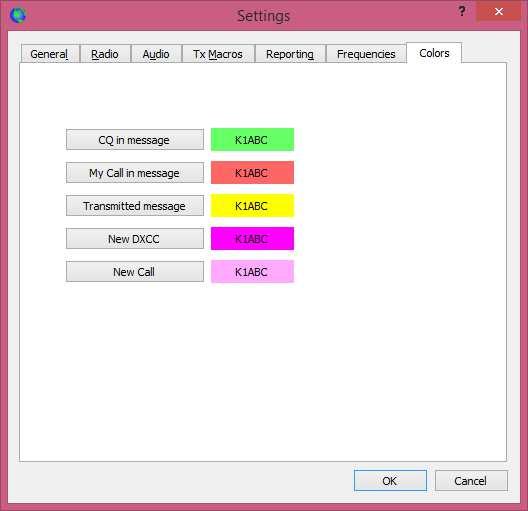528x511 pixels.
Task: Click the My Call in message button
Action: pyautogui.click(x=135, y=173)
